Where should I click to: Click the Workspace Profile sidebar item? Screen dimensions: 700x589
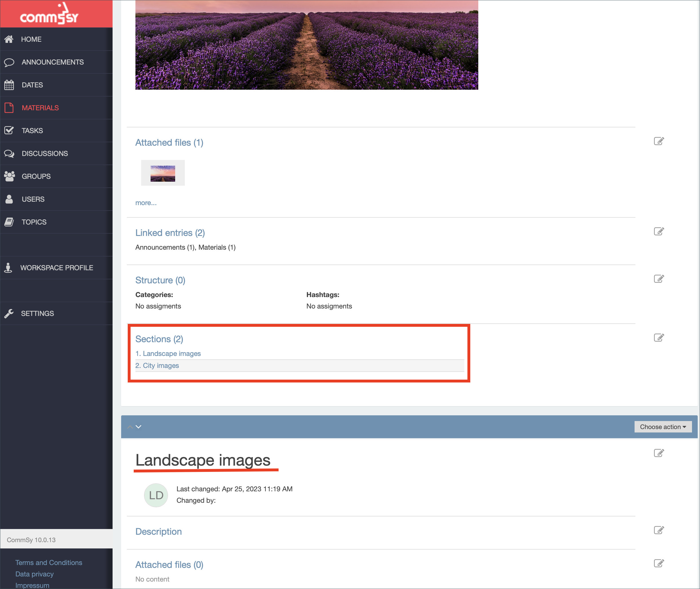coord(57,268)
